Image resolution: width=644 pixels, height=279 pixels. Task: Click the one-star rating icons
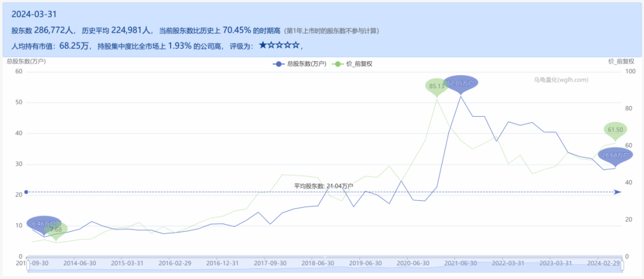coord(279,46)
